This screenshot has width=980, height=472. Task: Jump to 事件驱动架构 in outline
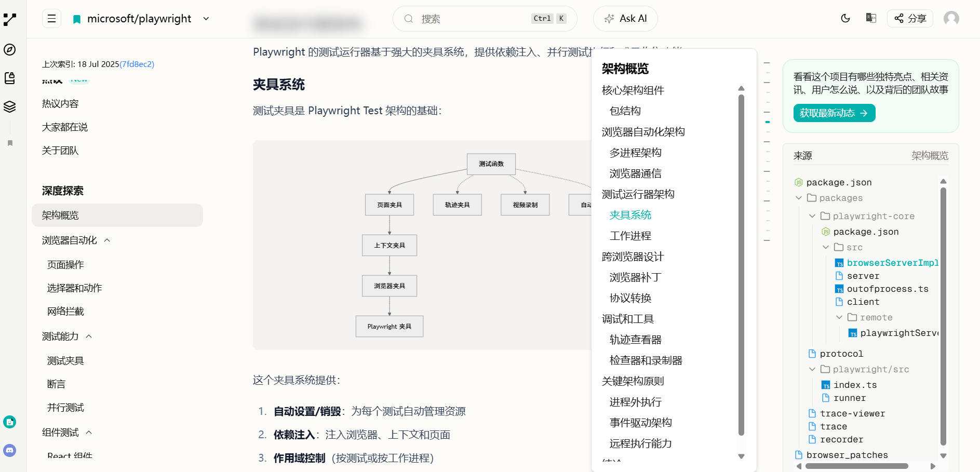click(641, 423)
